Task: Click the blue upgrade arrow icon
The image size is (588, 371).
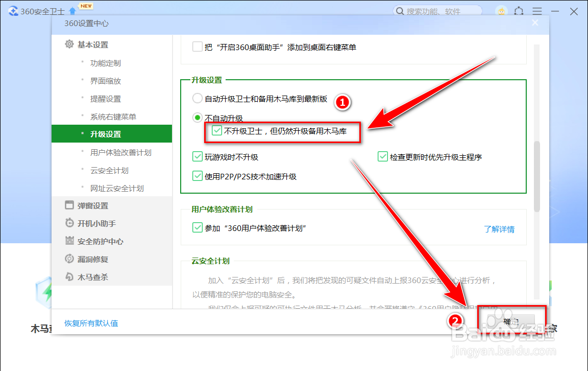Action: 72,11
